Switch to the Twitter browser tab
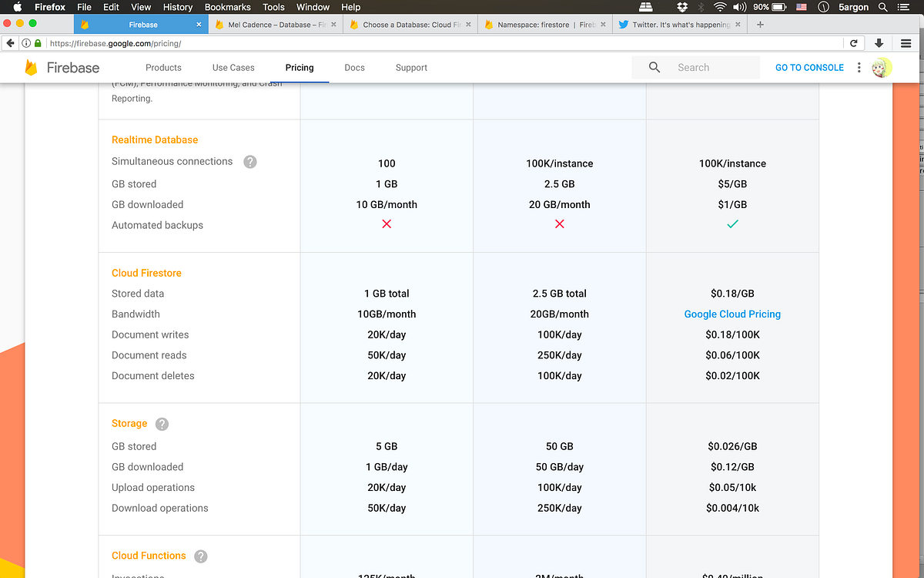The height and width of the screenshot is (578, 924). pyautogui.click(x=678, y=24)
